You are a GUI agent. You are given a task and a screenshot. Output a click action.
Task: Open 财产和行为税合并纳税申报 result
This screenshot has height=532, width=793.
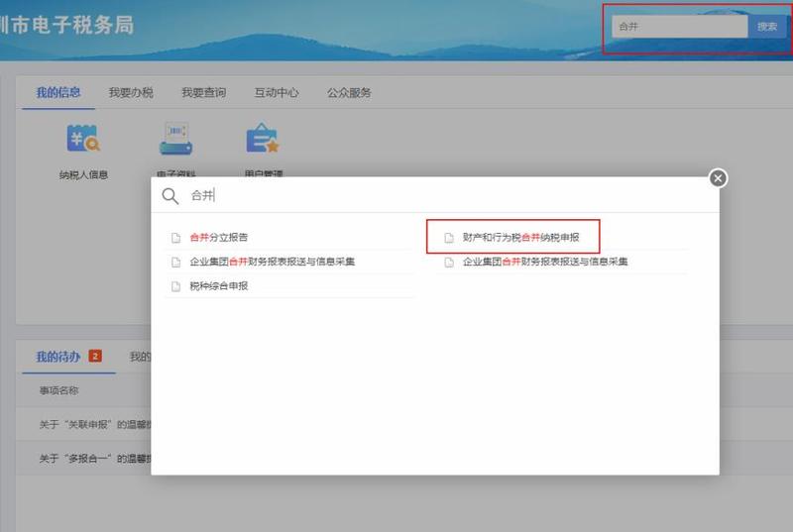pos(520,238)
